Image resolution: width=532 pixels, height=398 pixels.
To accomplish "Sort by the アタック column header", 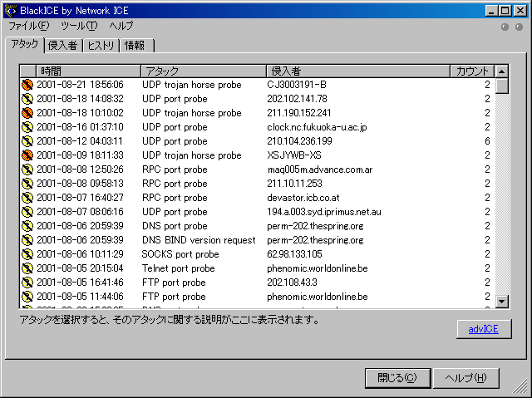I will 204,71.
